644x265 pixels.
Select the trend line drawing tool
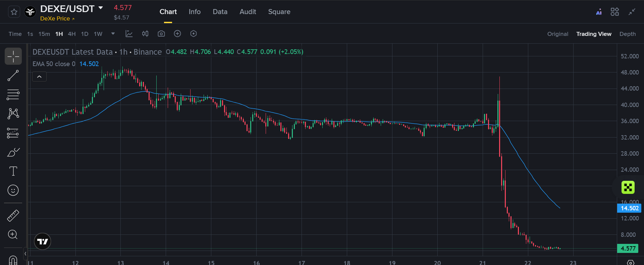tap(13, 75)
